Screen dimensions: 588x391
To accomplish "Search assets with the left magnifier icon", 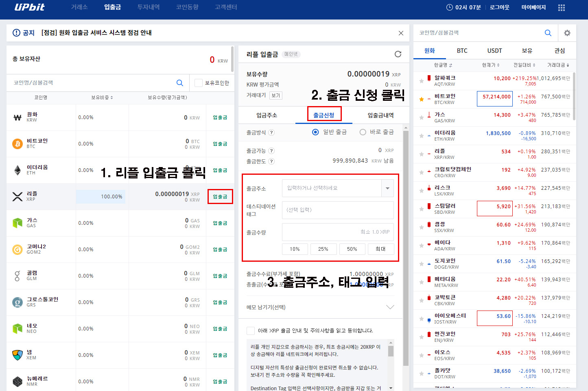I will click(x=179, y=83).
